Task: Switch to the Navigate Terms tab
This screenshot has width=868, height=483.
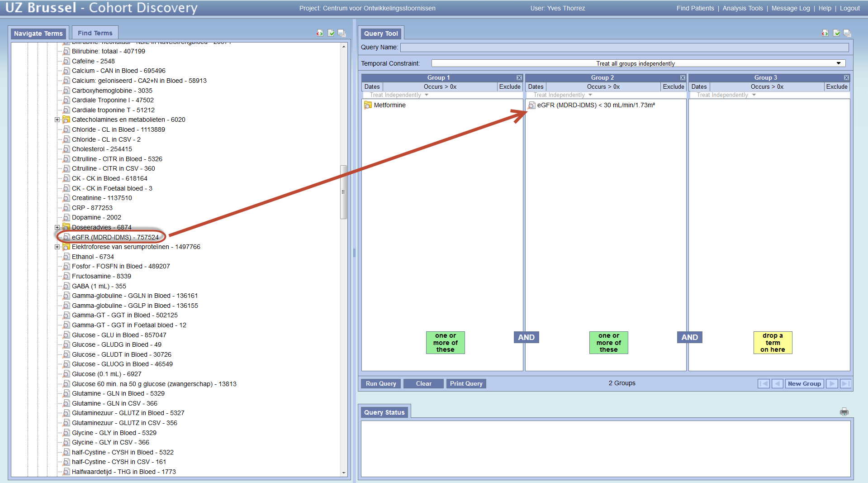Action: click(38, 33)
